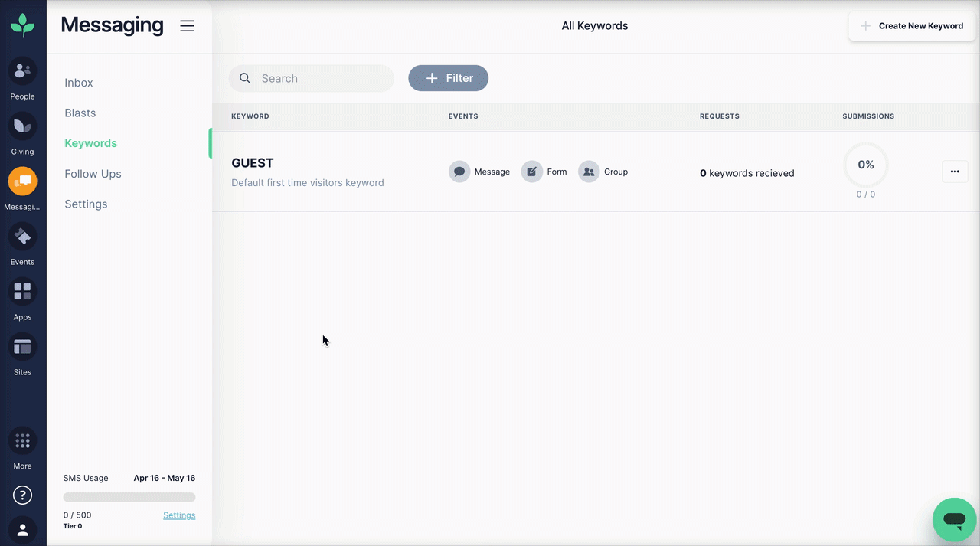Click the Form event icon for GUEST

531,172
